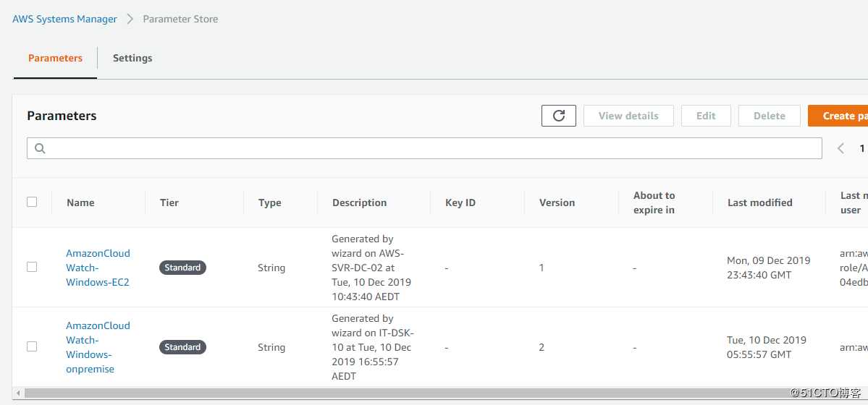Click the search magnifier icon
Image resolution: width=868 pixels, height=405 pixels.
(40, 148)
